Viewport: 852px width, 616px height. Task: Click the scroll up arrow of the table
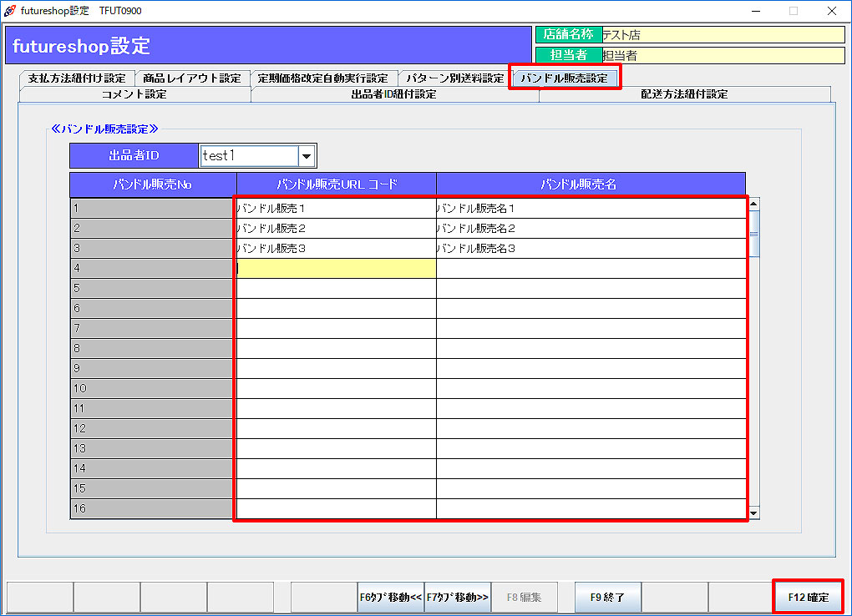(x=753, y=204)
